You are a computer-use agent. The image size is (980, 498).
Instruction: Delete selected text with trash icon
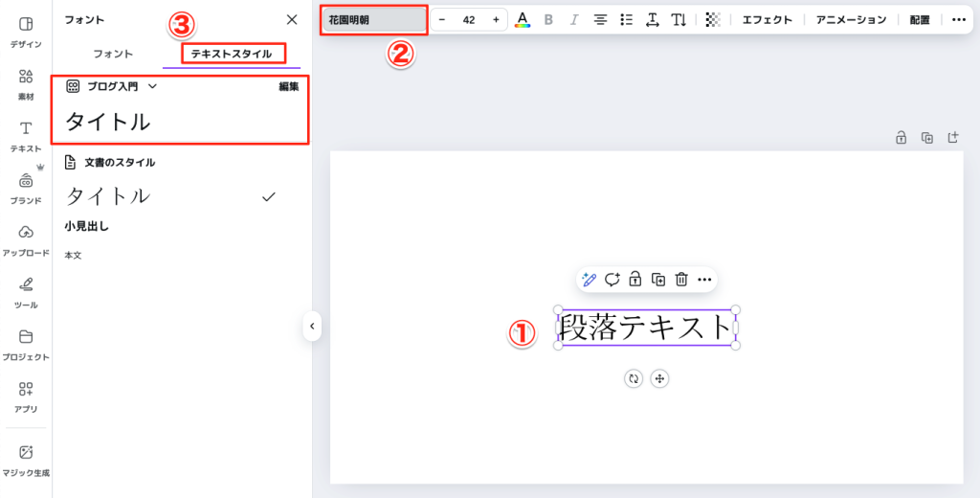coord(681,279)
